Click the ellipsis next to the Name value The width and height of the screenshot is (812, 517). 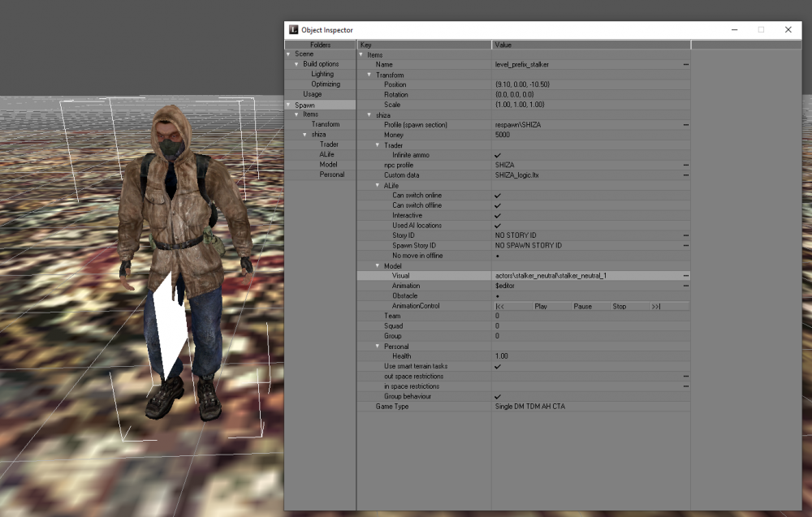pyautogui.click(x=685, y=64)
